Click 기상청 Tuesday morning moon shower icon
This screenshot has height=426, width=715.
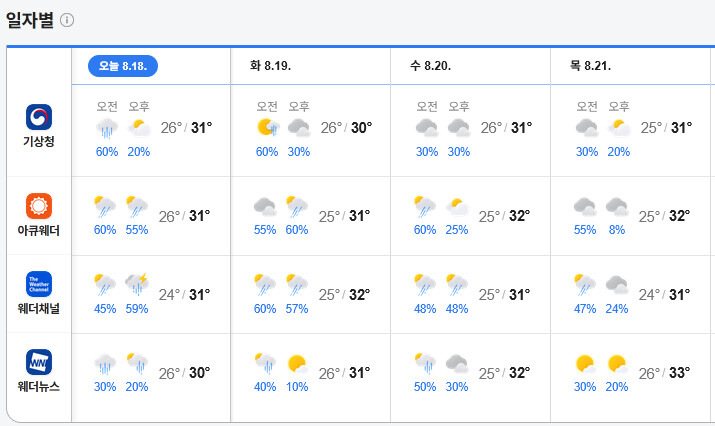point(267,128)
